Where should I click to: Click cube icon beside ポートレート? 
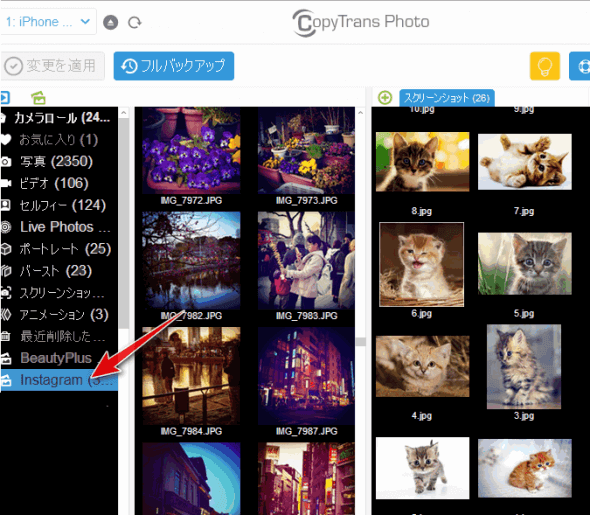click(6, 249)
